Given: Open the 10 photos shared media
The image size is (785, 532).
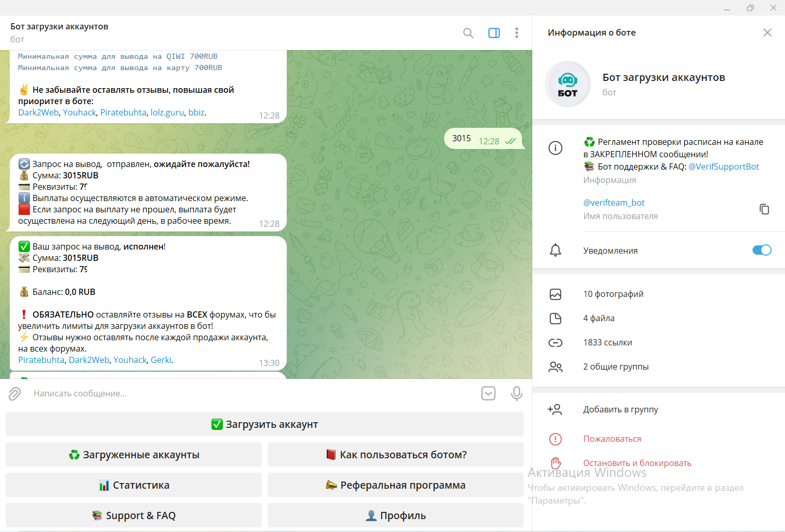Looking at the screenshot, I should 613,294.
